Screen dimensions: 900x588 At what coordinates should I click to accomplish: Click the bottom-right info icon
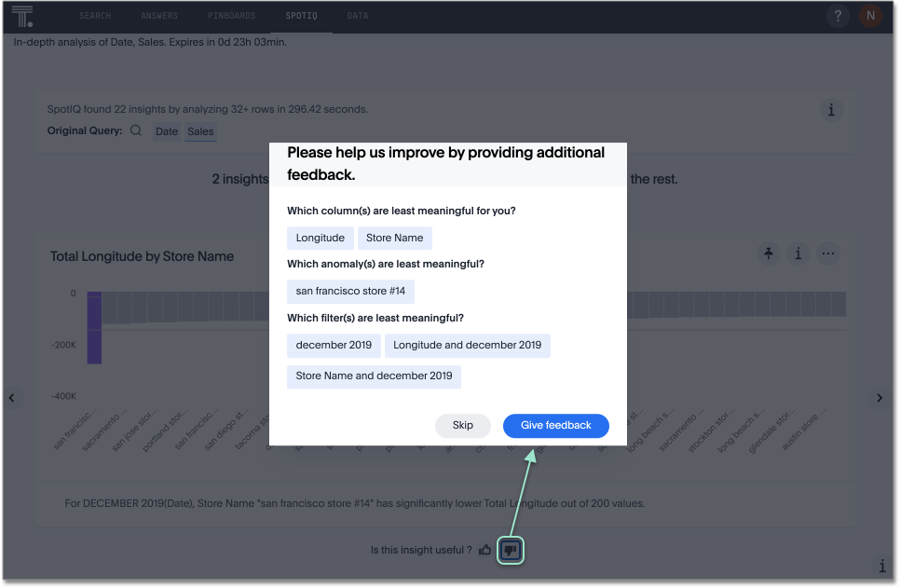click(x=882, y=567)
